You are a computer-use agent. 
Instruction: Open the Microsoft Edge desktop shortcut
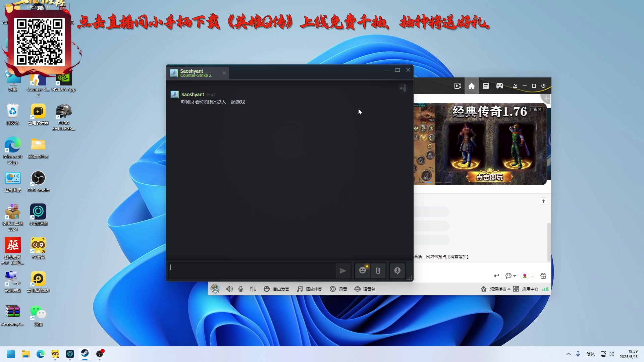coord(13,150)
